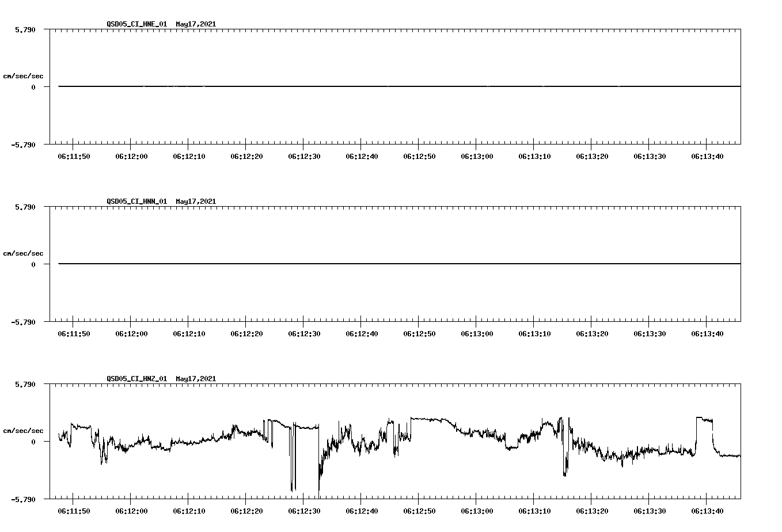This screenshot has width=782, height=532.
Task: Select the 06:12:30 tick on middle plot axis
Action: [304, 333]
